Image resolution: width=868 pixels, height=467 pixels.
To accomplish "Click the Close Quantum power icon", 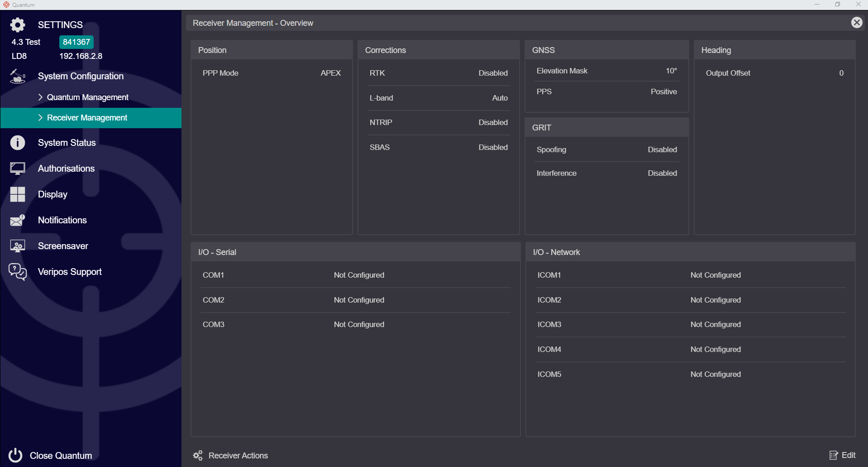I will 15,455.
